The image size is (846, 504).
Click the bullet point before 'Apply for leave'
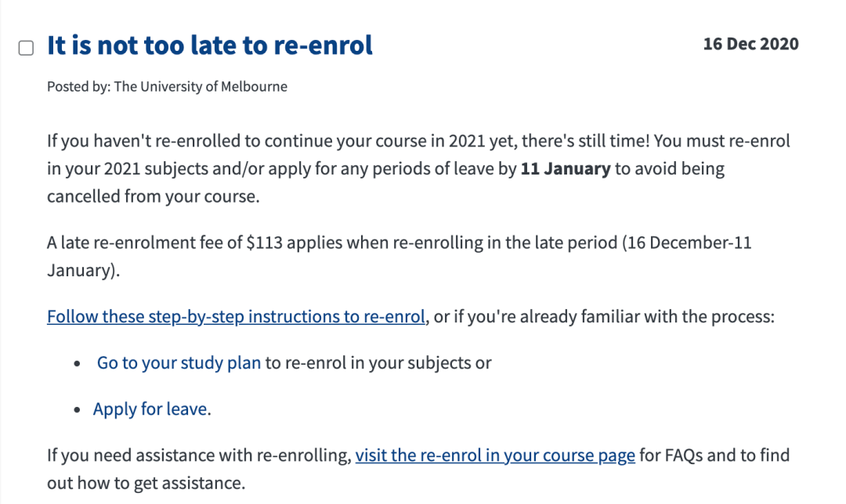click(77, 410)
